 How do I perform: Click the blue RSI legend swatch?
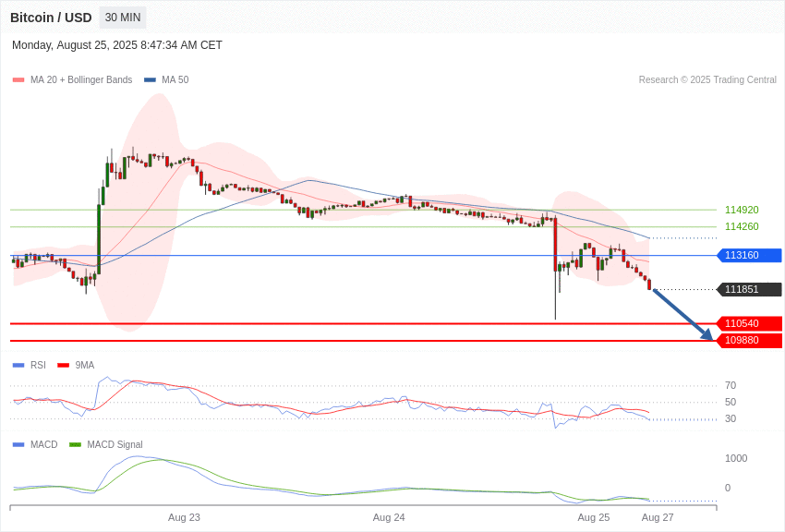[18, 366]
